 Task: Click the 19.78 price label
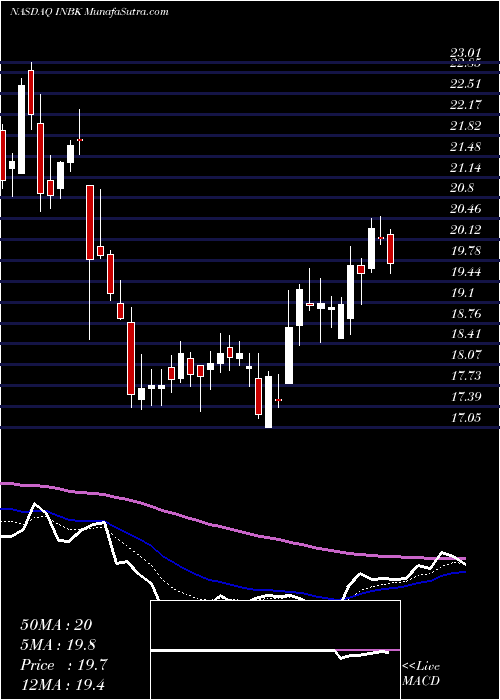tap(465, 251)
